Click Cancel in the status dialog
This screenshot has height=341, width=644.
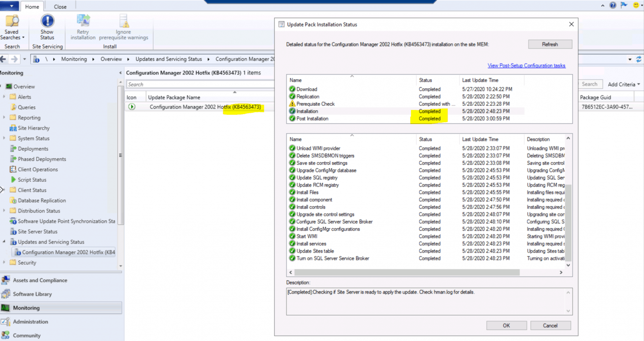click(550, 326)
